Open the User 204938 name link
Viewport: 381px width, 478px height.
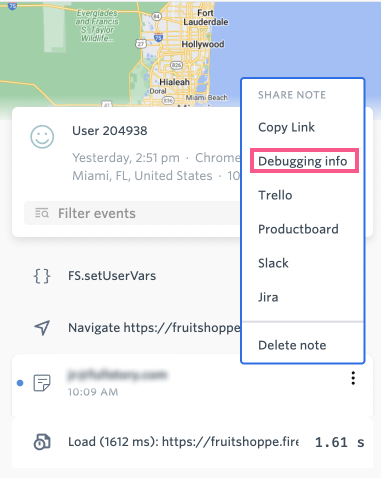click(x=110, y=131)
